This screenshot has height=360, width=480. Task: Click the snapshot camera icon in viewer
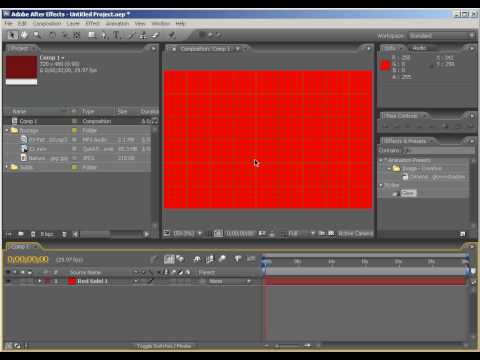pyautogui.click(x=262, y=234)
